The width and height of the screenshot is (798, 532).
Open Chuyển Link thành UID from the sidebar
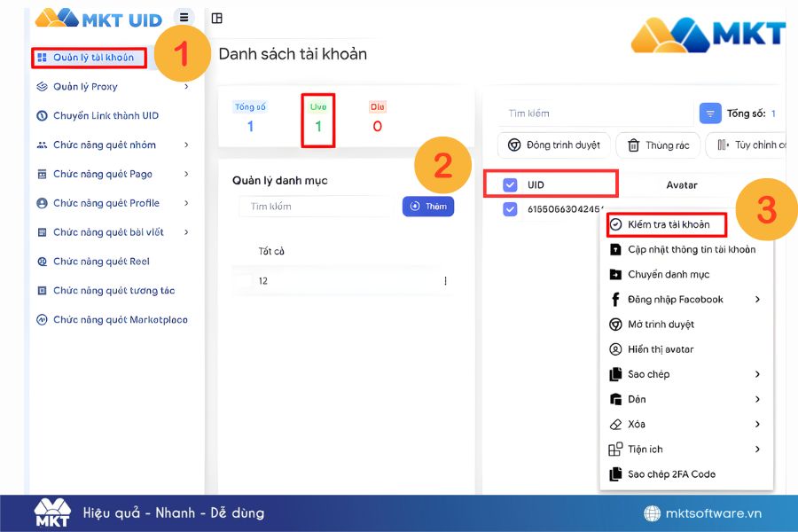[105, 116]
